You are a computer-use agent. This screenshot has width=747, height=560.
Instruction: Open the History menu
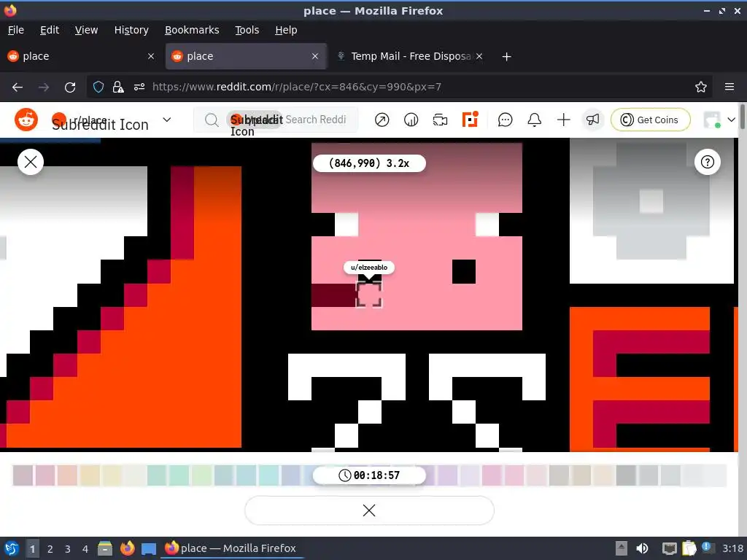click(x=131, y=30)
